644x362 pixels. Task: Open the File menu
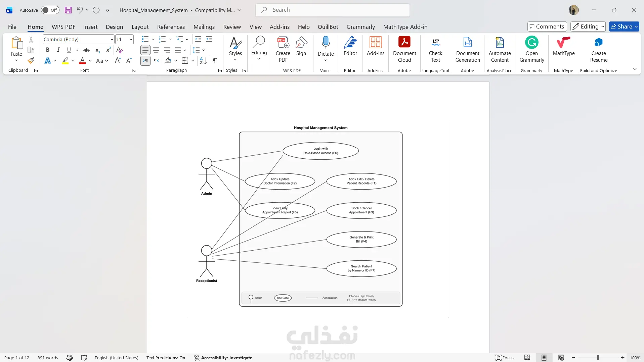coord(12,27)
